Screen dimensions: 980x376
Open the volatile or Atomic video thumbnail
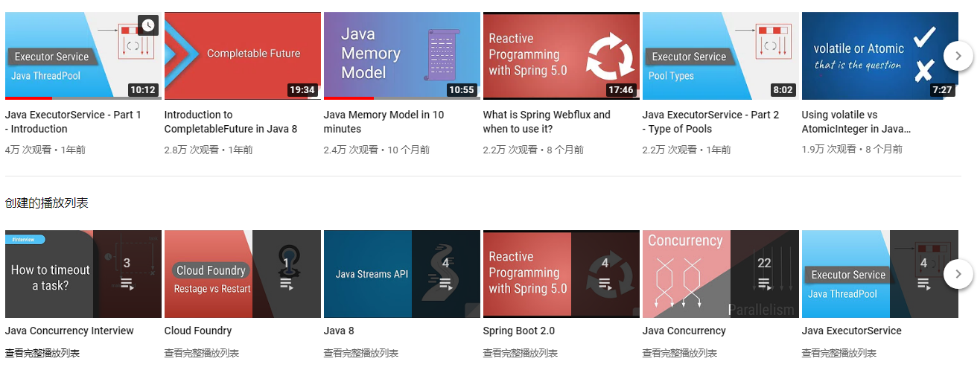880,56
